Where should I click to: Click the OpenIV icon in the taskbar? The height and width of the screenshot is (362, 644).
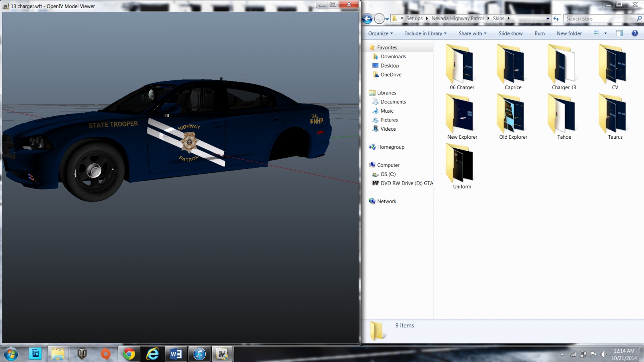click(x=222, y=354)
